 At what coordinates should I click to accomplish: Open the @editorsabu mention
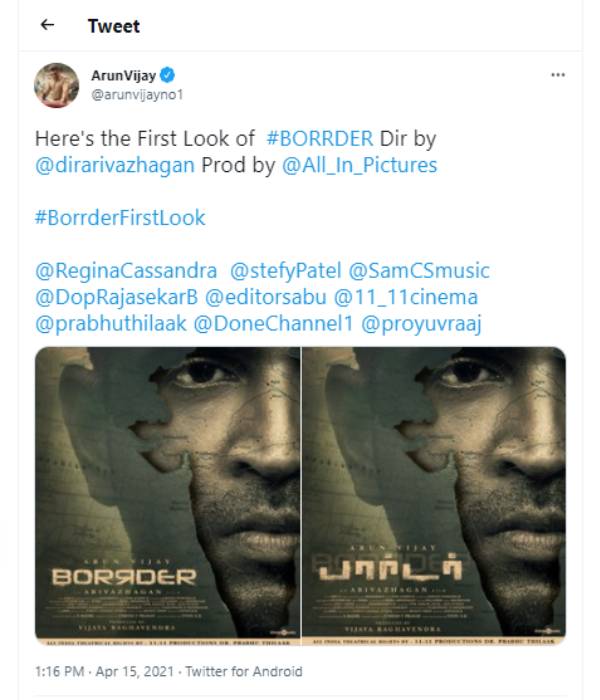tap(266, 297)
